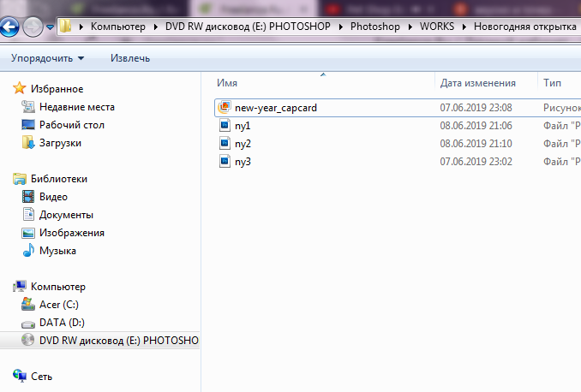Screen dimensions: 581x392
Task: Click the Изображения library icon
Action: (x=28, y=233)
